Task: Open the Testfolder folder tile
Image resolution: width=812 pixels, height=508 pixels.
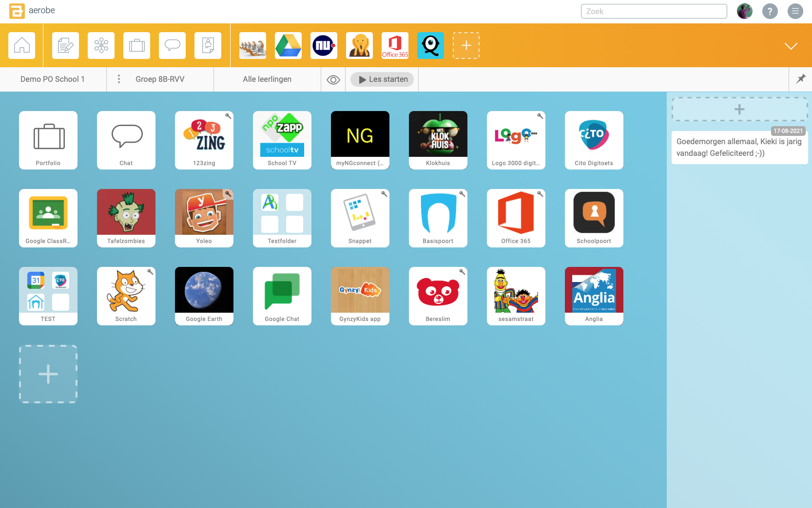Action: (x=282, y=218)
